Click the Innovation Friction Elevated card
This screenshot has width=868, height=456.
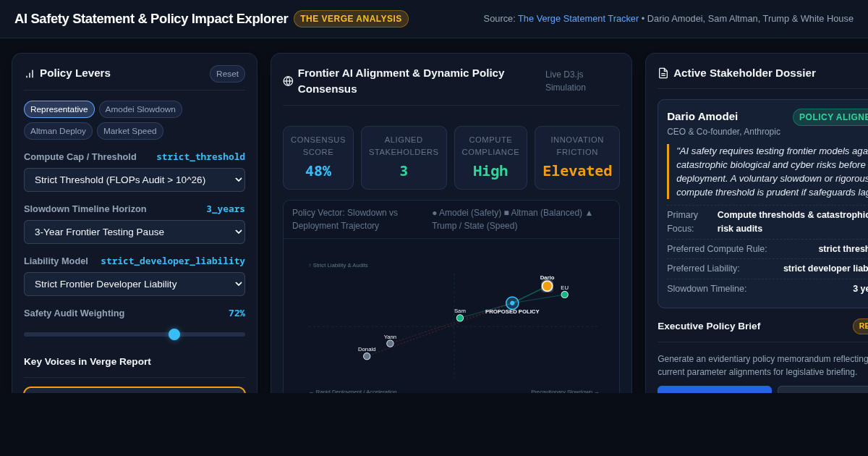[x=577, y=159]
